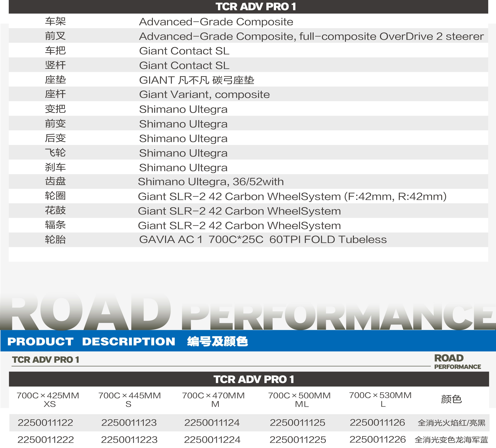Select product code 2250011226
The height and width of the screenshot is (448, 496).
[378, 439]
